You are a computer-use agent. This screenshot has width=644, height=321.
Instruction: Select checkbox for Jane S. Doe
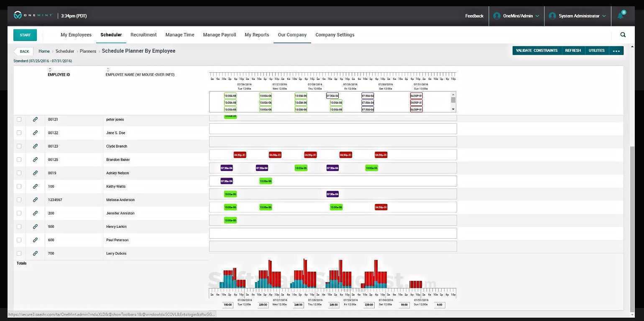19,133
